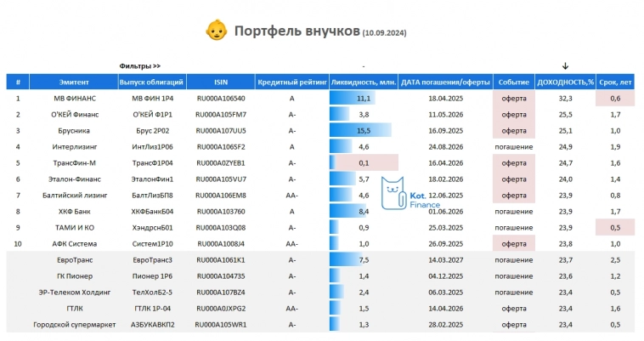
Task: Click the baby emoji icon in title
Action: 217,30
